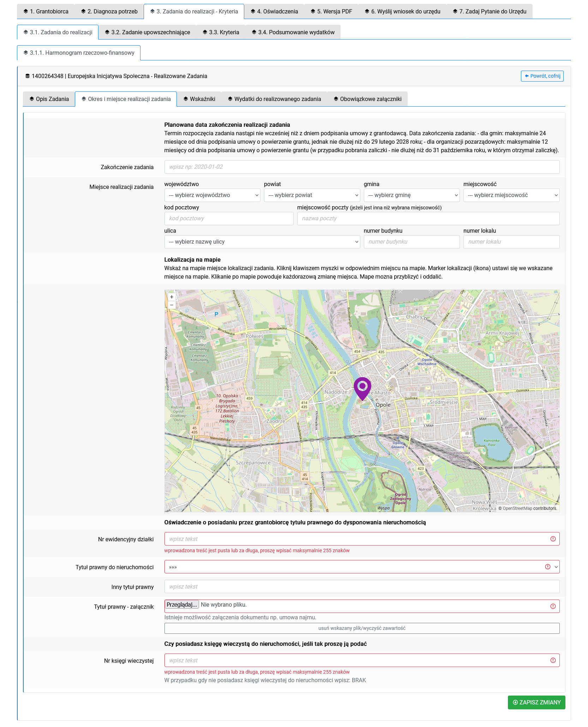This screenshot has height=727, width=588.
Task: Click the warning icon in file attachment field
Action: click(553, 606)
